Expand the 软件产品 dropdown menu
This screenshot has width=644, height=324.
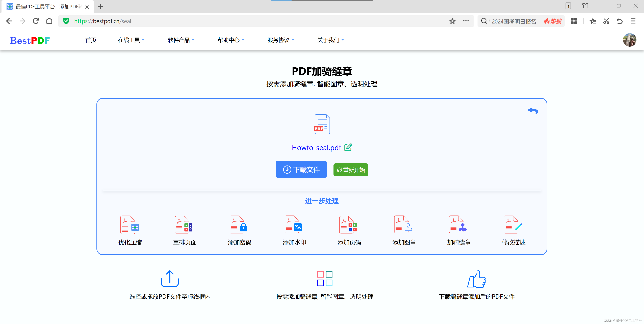[181, 40]
